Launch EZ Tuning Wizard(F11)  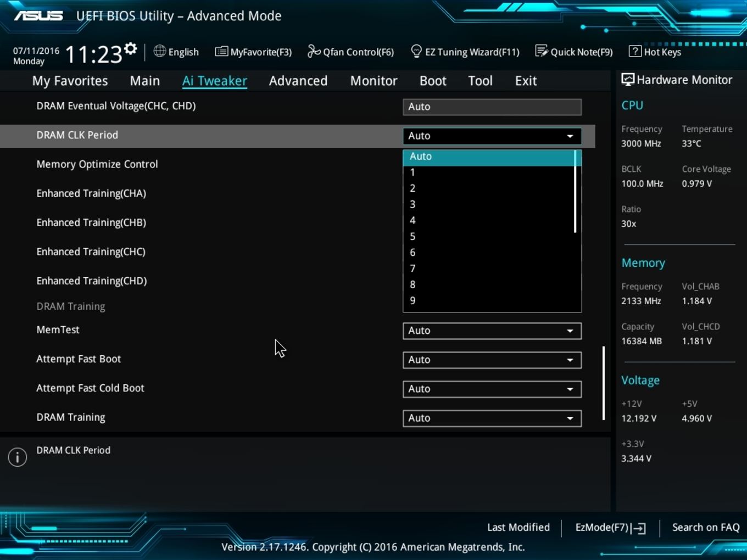[465, 52]
